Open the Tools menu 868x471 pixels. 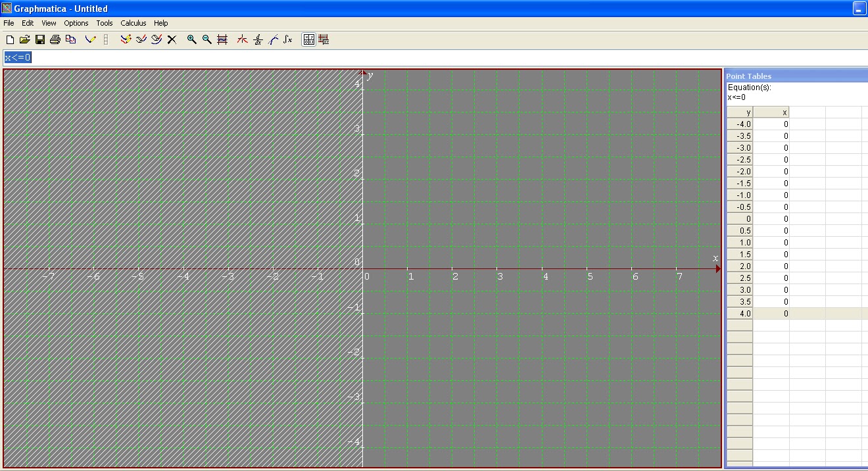pos(105,23)
